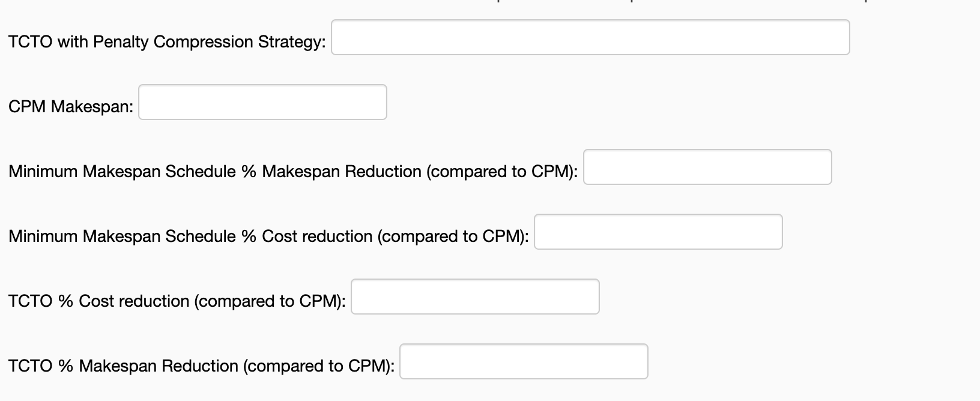Click the text box following 'TCTO % Cost reduction'
This screenshot has height=401, width=980.
point(475,297)
